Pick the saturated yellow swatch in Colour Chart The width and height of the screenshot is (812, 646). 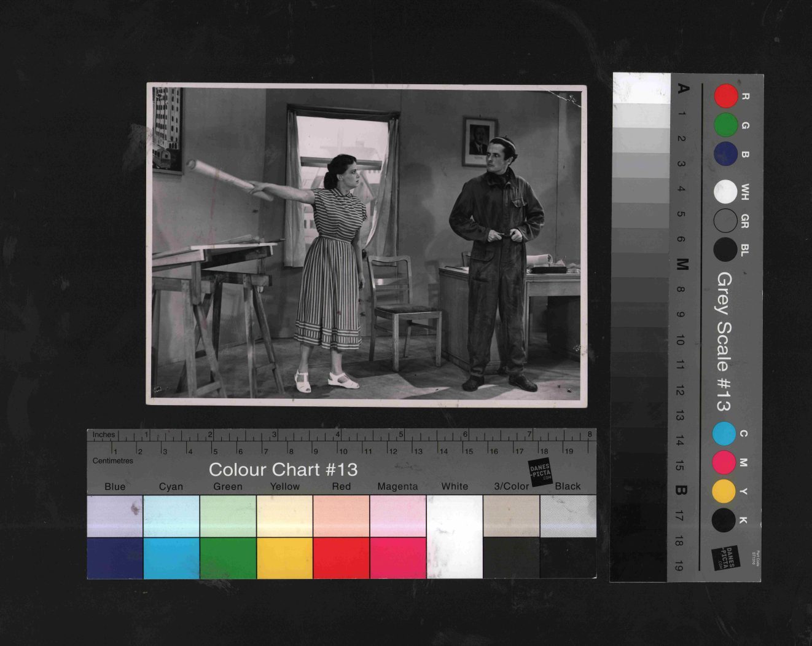click(x=285, y=558)
